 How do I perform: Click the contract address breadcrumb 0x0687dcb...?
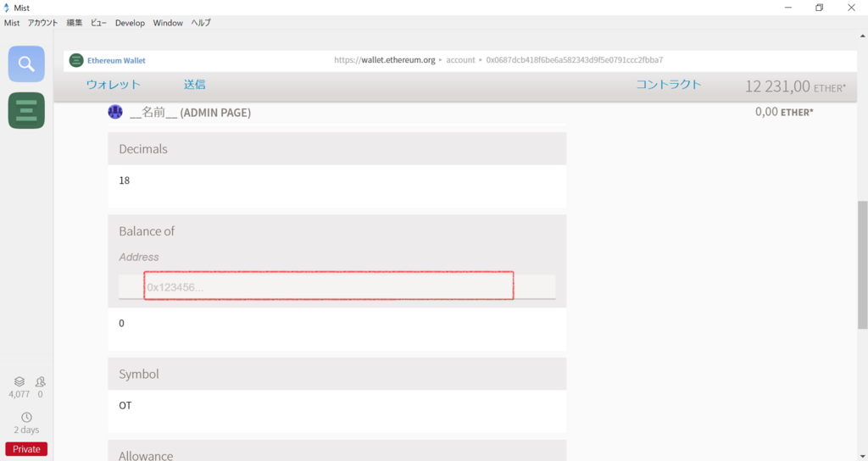pos(575,60)
